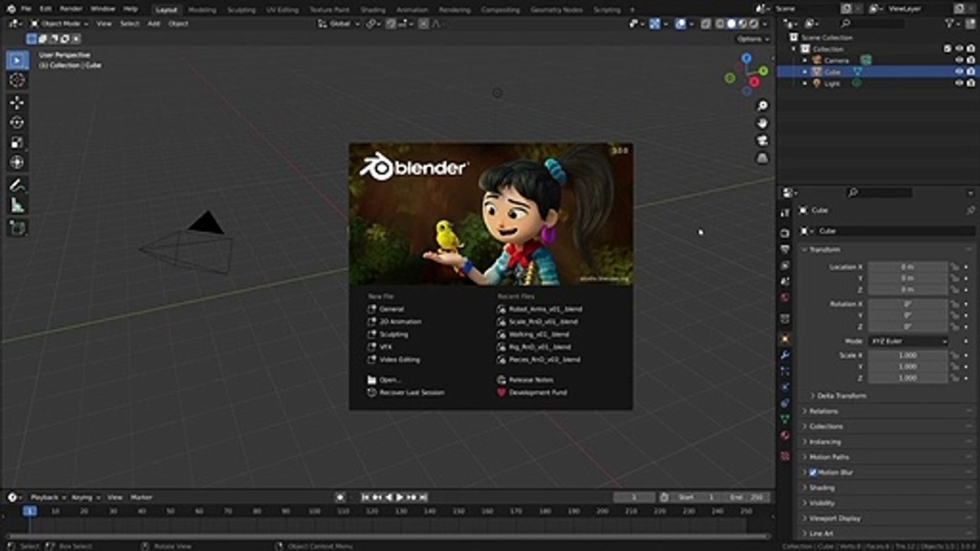Select the Rotate tool
Image resolution: width=980 pixels, height=551 pixels.
point(17,122)
